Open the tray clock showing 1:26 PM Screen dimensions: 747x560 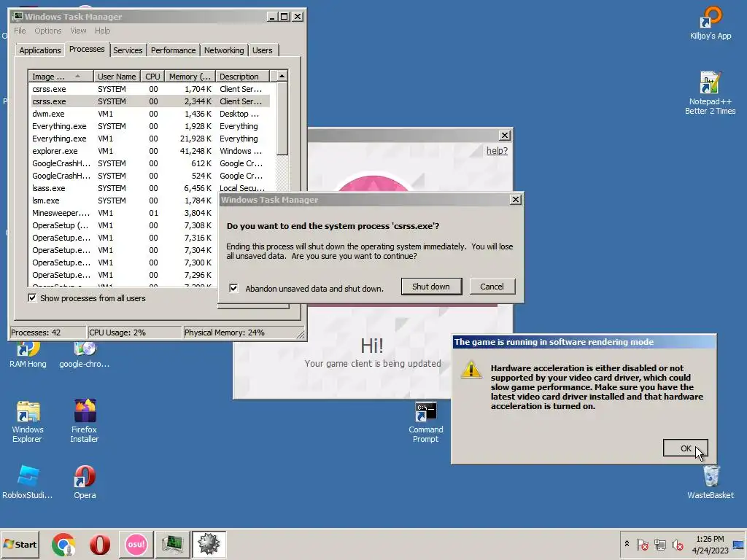point(710,544)
